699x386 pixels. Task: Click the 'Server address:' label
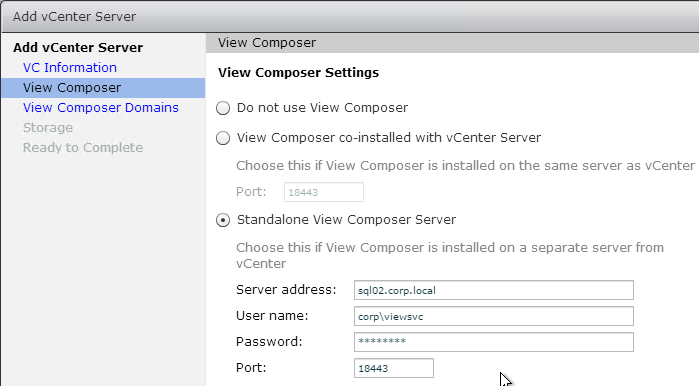coord(286,290)
